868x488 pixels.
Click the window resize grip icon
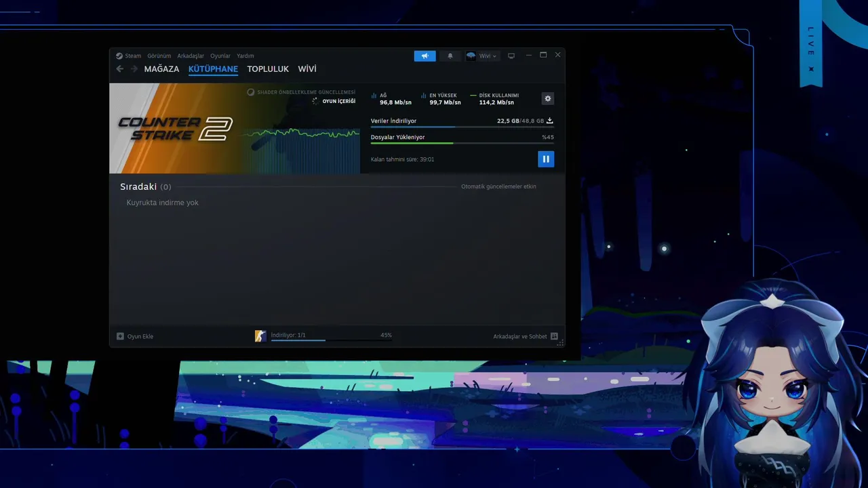click(x=560, y=343)
